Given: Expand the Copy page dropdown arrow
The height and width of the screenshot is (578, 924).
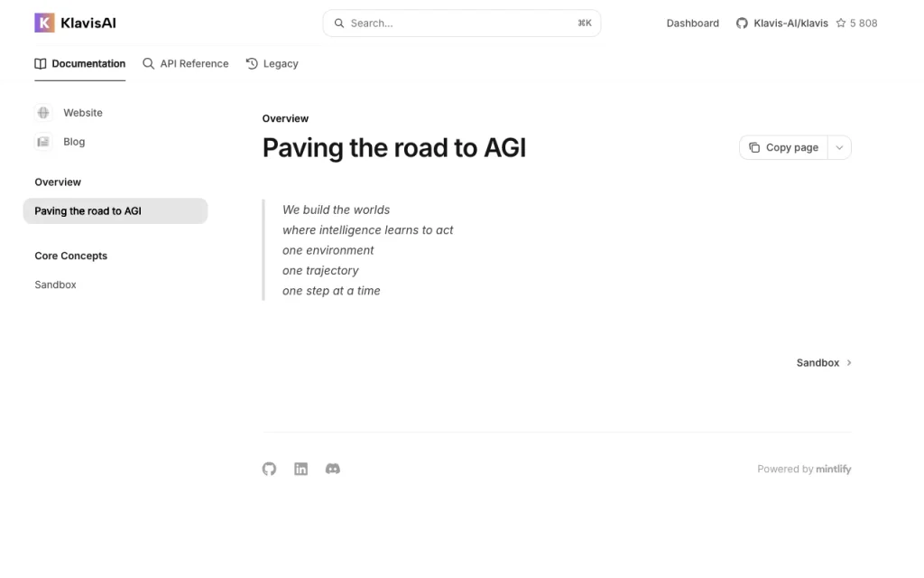Looking at the screenshot, I should (839, 147).
